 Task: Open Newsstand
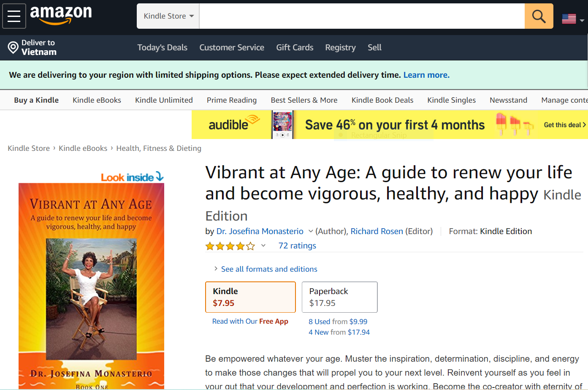pos(508,100)
